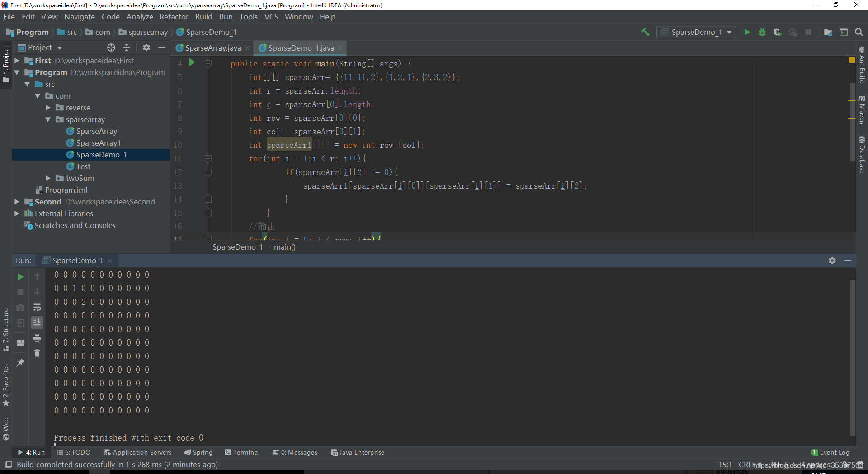Expand the First project node
The image size is (868, 474).
tap(17, 61)
